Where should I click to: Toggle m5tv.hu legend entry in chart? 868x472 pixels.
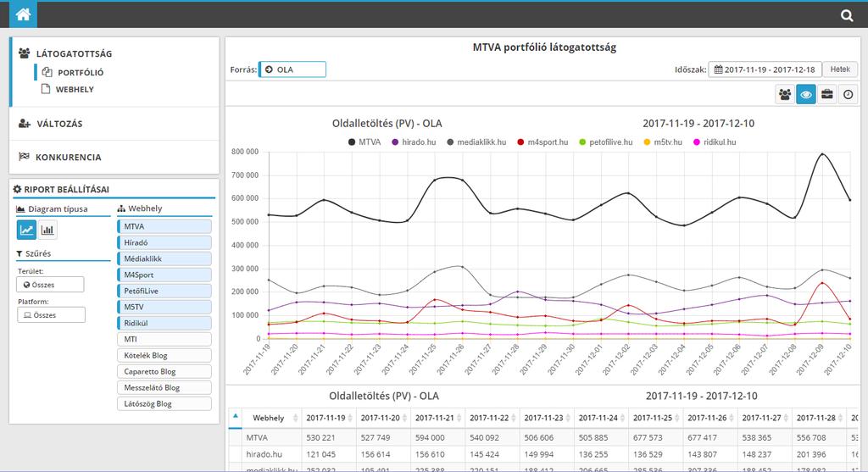click(663, 142)
